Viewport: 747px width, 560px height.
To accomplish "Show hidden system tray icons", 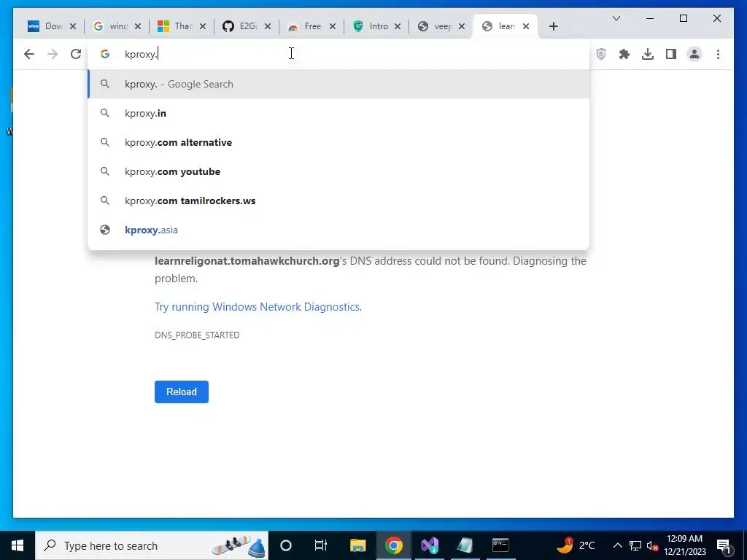I will click(617, 545).
